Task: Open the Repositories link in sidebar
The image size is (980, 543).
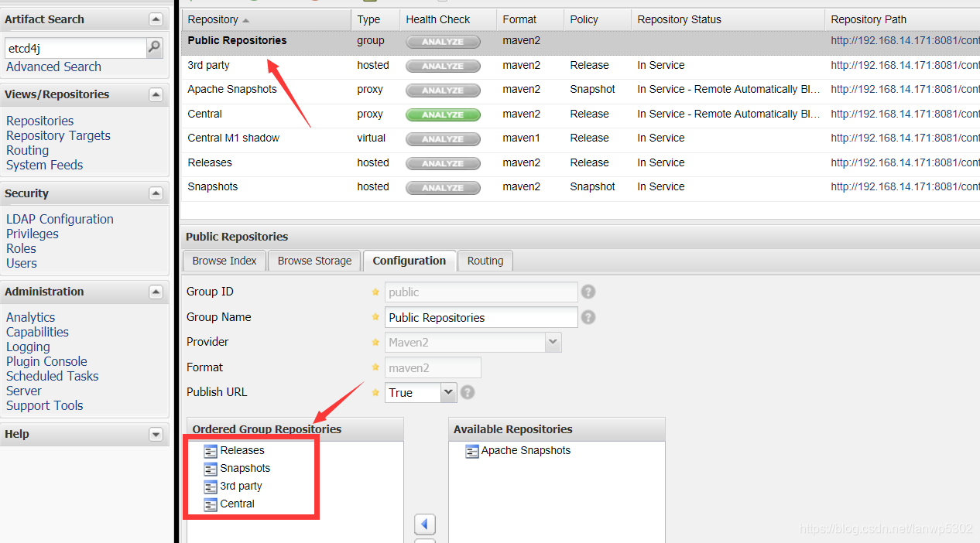Action: pyautogui.click(x=40, y=121)
